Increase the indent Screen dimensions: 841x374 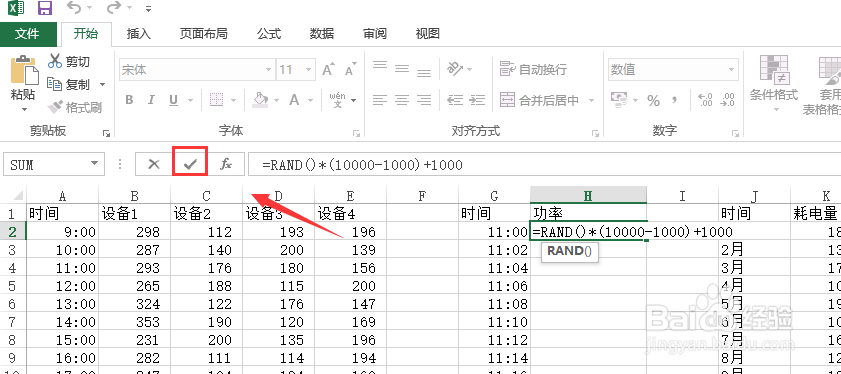pos(477,100)
